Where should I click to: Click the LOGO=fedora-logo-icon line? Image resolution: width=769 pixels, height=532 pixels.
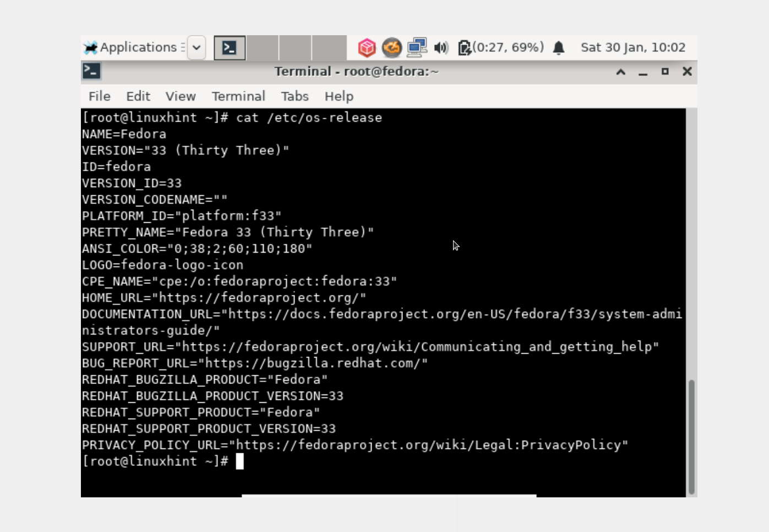click(162, 265)
